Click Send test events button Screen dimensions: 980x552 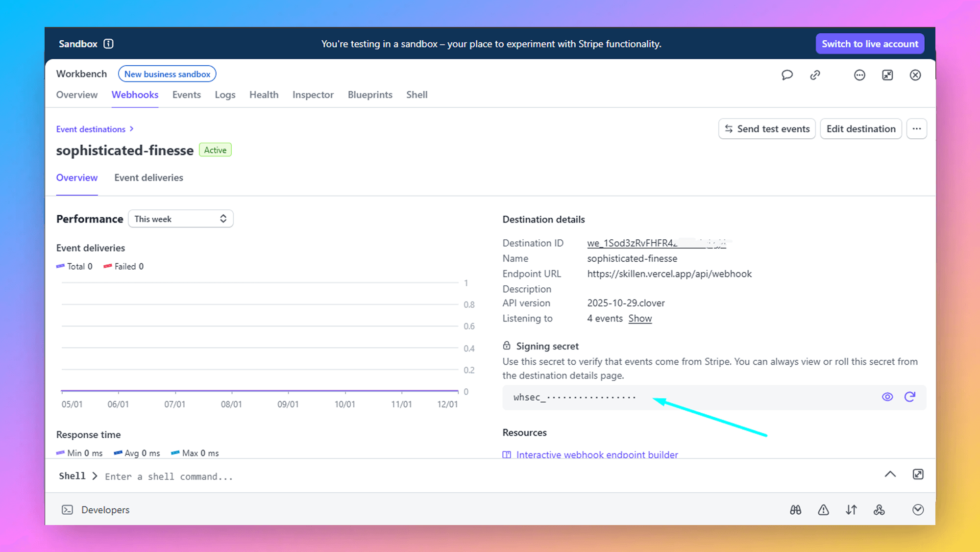pos(767,129)
